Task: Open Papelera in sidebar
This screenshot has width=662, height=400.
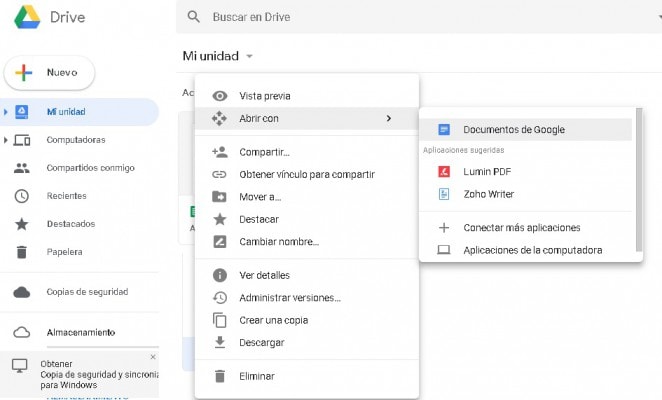Action: [79, 252]
